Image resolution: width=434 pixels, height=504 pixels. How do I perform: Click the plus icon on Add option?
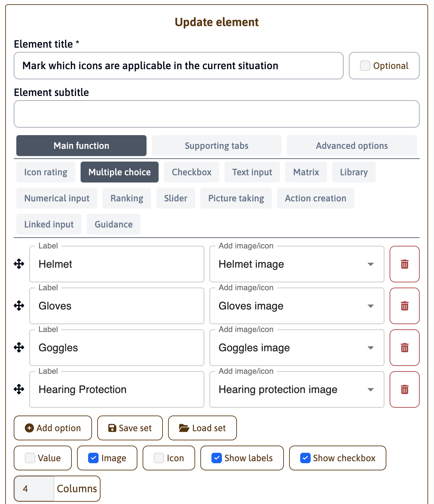click(29, 428)
